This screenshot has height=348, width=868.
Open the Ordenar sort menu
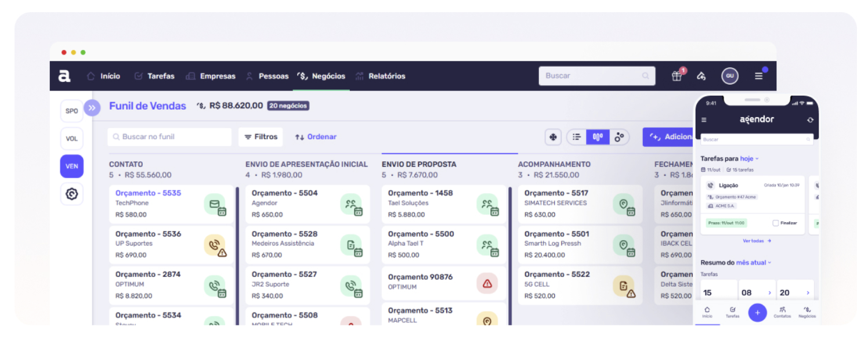(316, 137)
